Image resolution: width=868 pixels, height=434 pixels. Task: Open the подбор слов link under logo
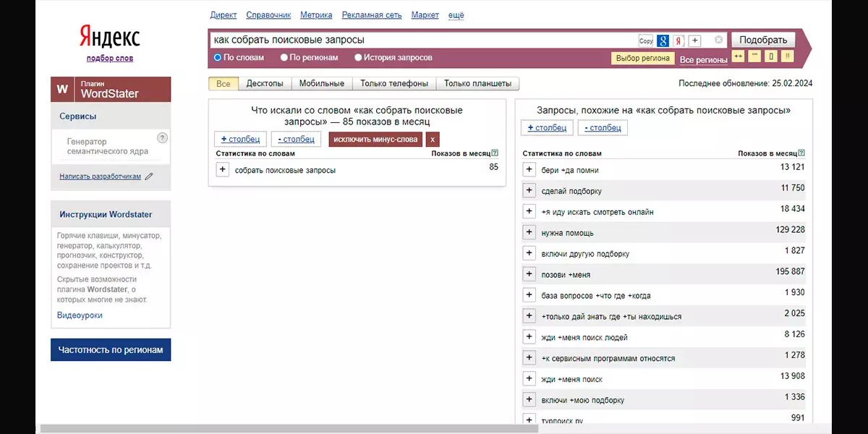(110, 59)
